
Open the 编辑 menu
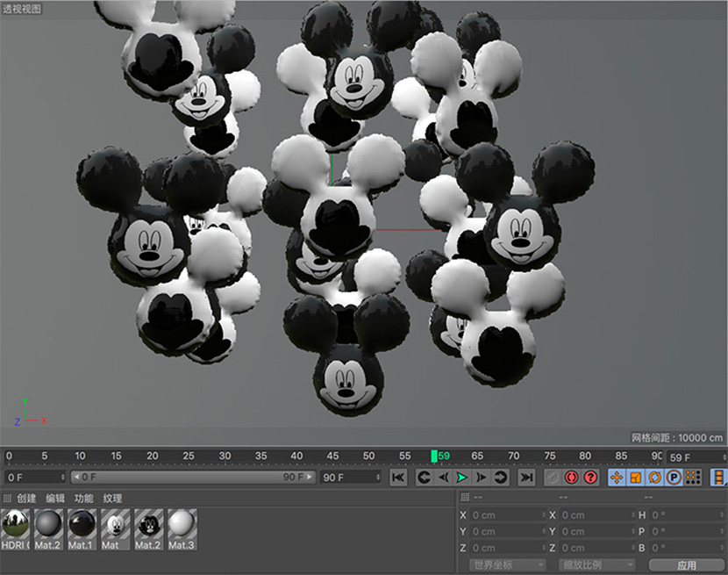click(x=55, y=499)
